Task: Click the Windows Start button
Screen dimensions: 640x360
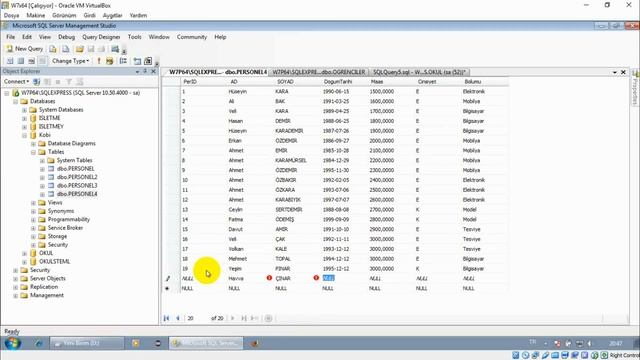Action: point(12,343)
